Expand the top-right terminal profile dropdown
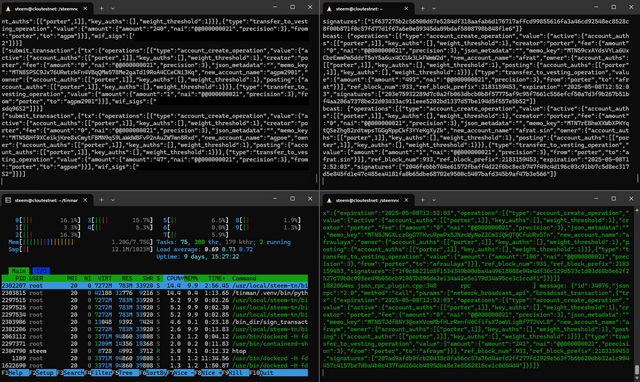The height and width of the screenshot is (382, 640). [x=434, y=8]
